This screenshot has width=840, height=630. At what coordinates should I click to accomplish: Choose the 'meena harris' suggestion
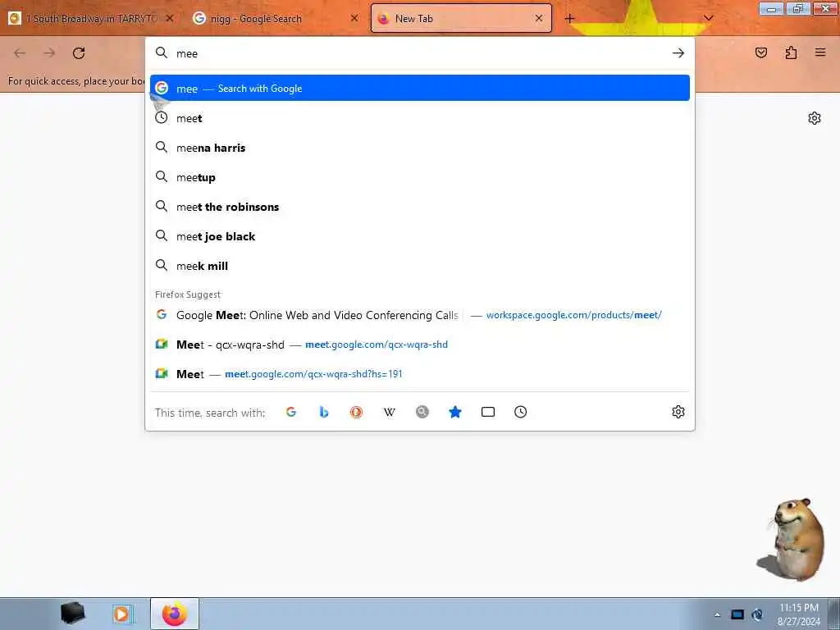420,148
